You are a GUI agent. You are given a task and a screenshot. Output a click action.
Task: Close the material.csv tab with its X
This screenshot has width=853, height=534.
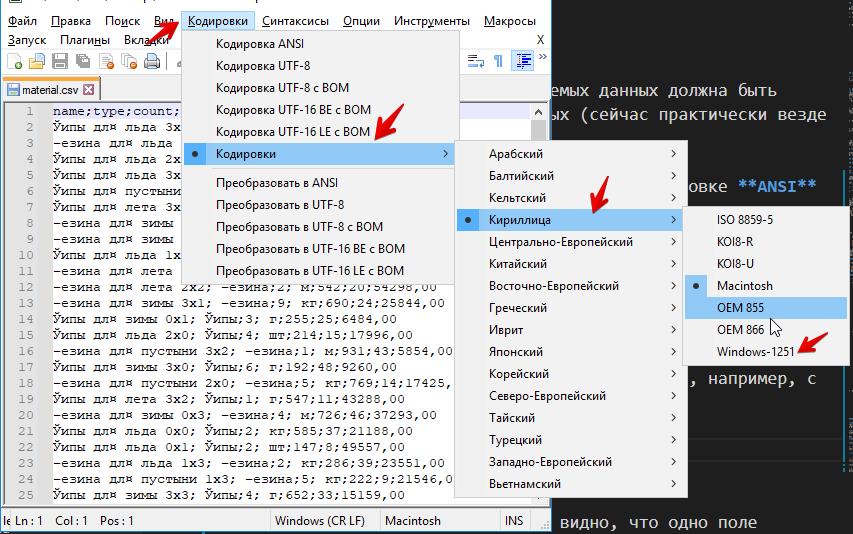tap(88, 90)
